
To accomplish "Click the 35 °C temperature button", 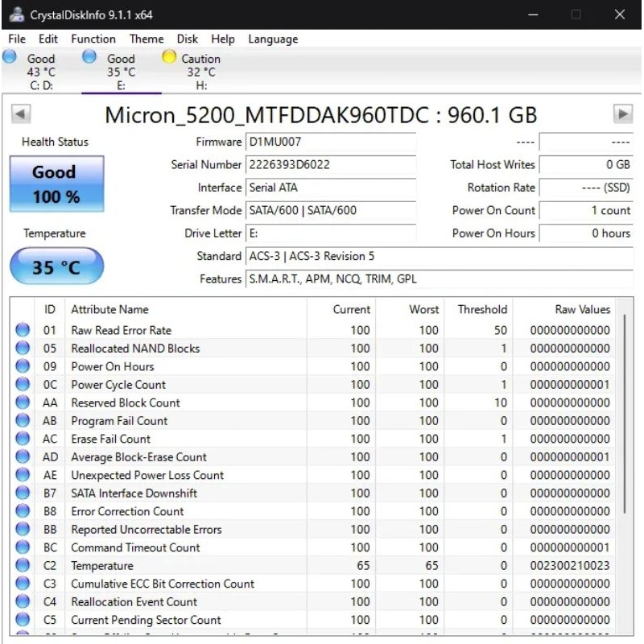I will (56, 266).
